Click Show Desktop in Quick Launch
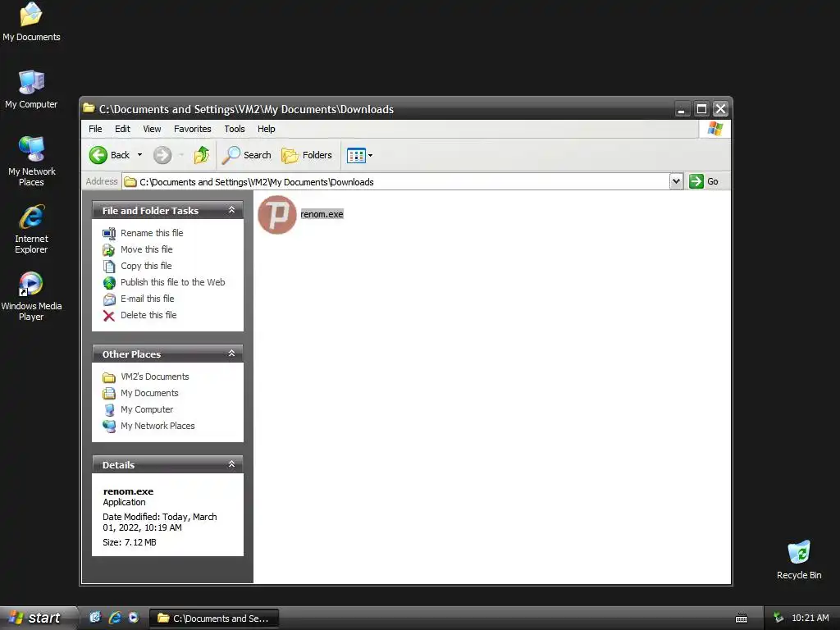The image size is (840, 630). pos(95,618)
